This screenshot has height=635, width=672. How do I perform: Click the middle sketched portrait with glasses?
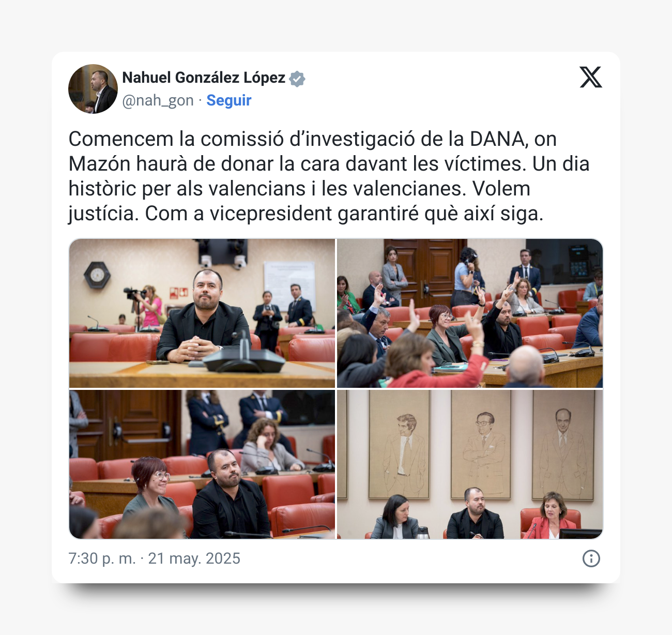point(481,445)
